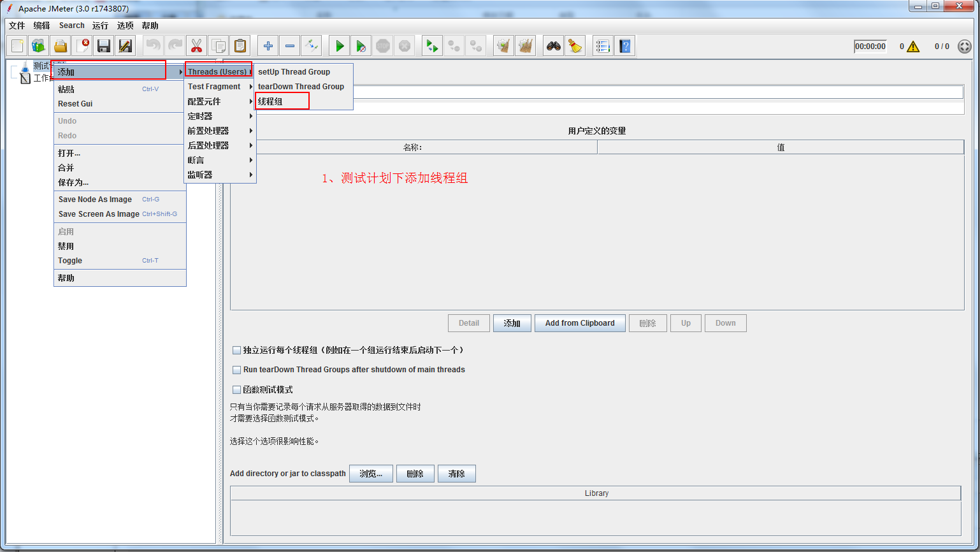Select tearDown Thread Group
Screen dimensions: 980x552
click(x=304, y=87)
